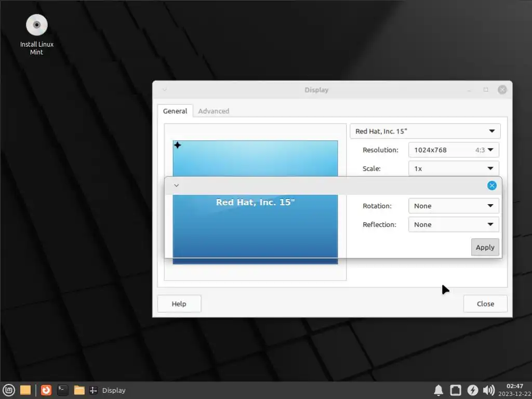Click the show desktop folder icon in the panel

point(25,390)
